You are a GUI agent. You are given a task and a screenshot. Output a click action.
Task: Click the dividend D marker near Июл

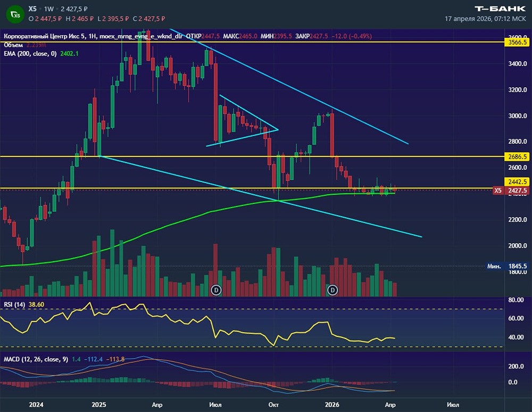pyautogui.click(x=216, y=290)
